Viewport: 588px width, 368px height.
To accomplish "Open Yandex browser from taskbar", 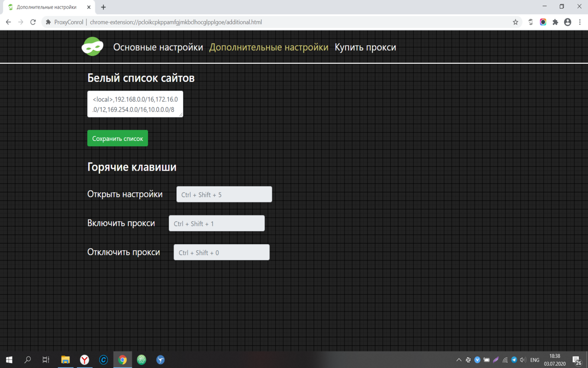I will pyautogui.click(x=85, y=360).
